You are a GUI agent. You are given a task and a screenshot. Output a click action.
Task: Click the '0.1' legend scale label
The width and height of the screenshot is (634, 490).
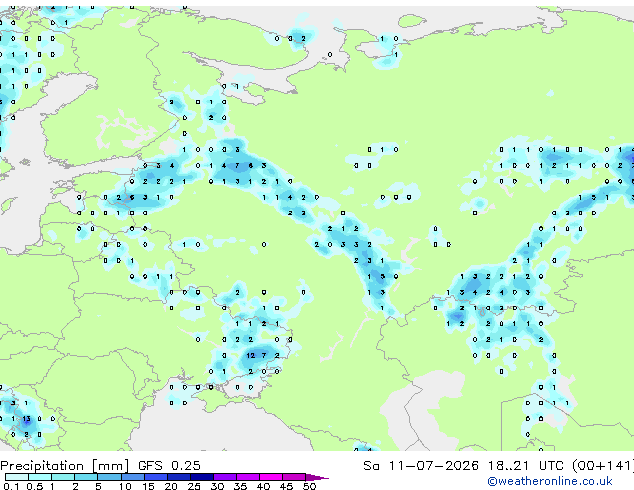pos(11,486)
